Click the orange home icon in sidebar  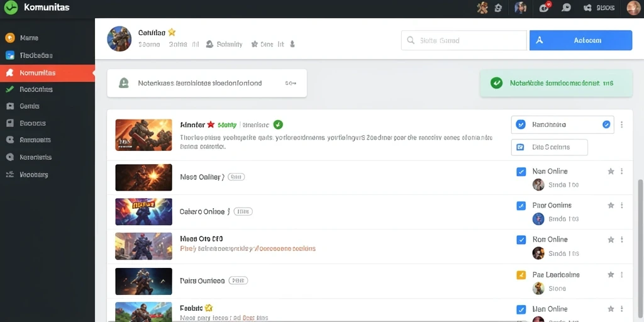tap(10, 38)
